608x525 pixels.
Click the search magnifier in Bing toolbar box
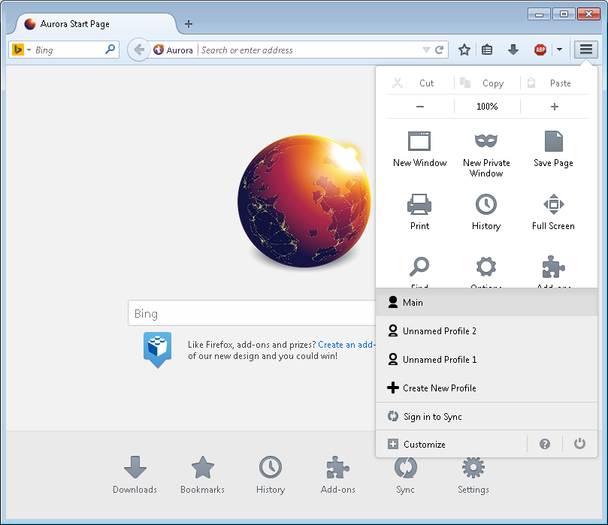point(110,49)
